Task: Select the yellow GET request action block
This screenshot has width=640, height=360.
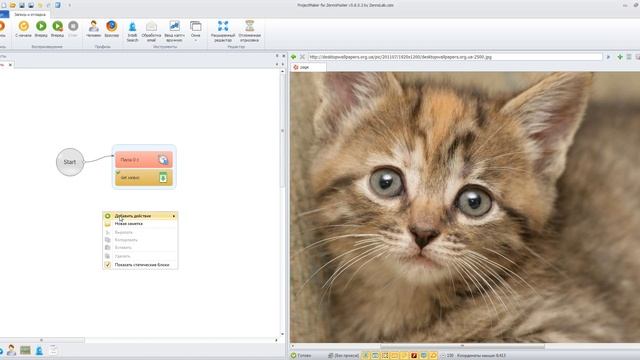Action: (144, 178)
